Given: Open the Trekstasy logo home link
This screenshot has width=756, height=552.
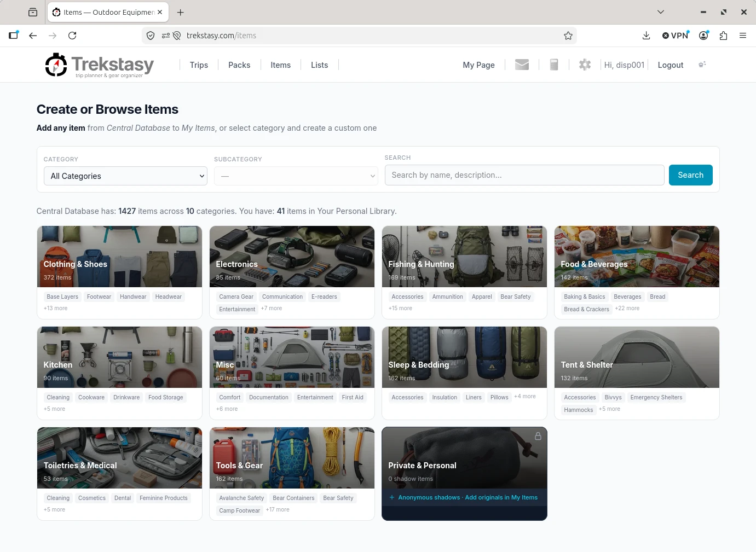Looking at the screenshot, I should [100, 65].
